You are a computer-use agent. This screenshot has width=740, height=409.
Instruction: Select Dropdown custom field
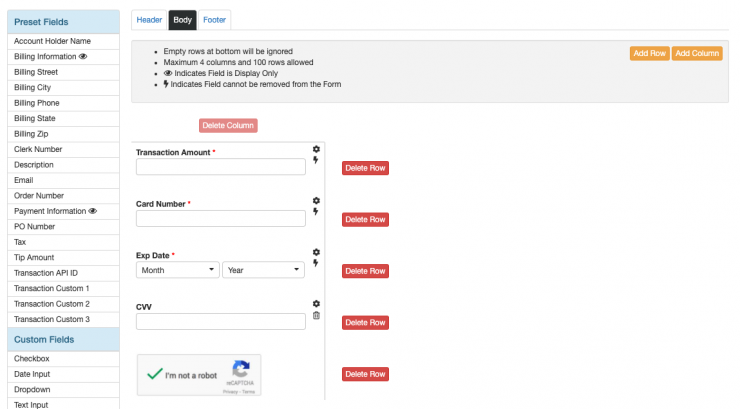pos(63,390)
